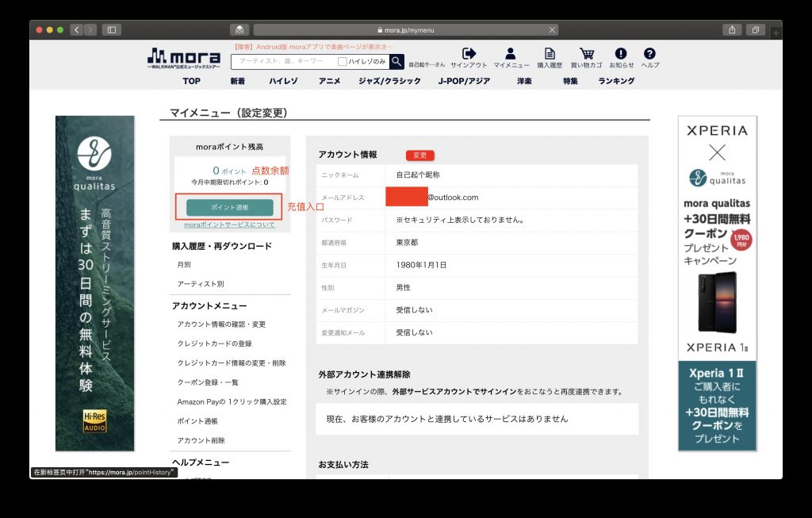
Task: Click the 男性 gender value
Action: pos(404,287)
